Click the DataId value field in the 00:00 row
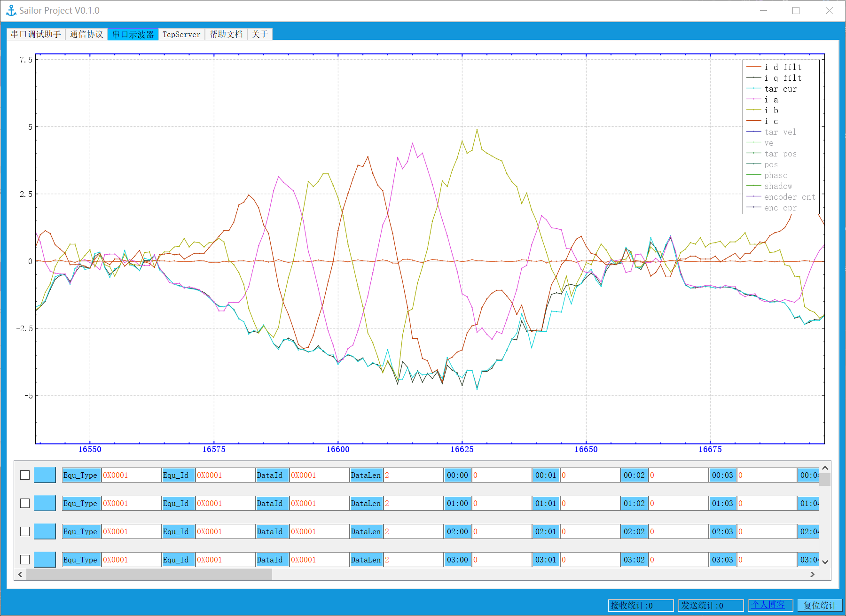 (319, 475)
